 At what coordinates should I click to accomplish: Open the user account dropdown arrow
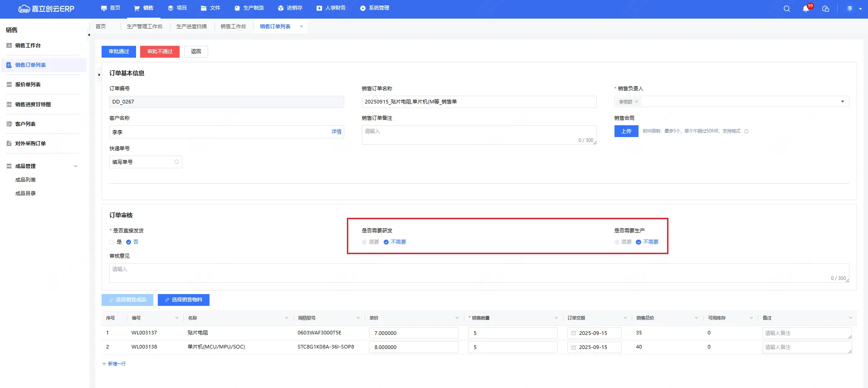860,9
